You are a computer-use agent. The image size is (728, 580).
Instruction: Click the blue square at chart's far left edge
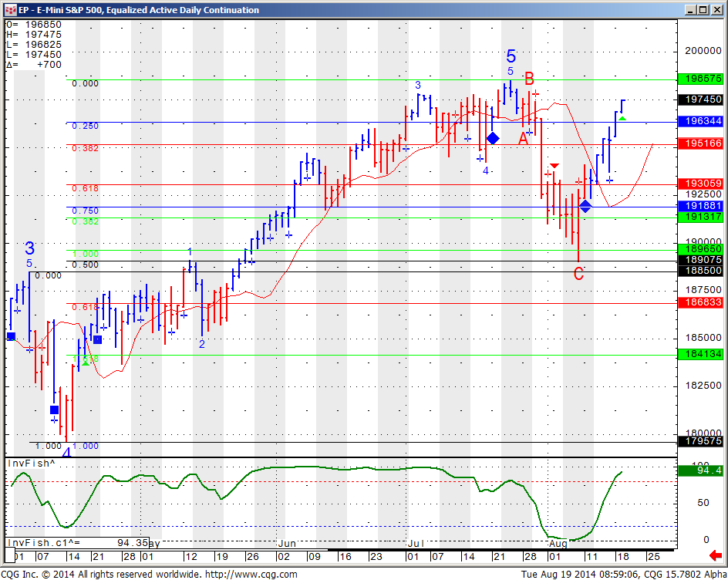coord(11,336)
